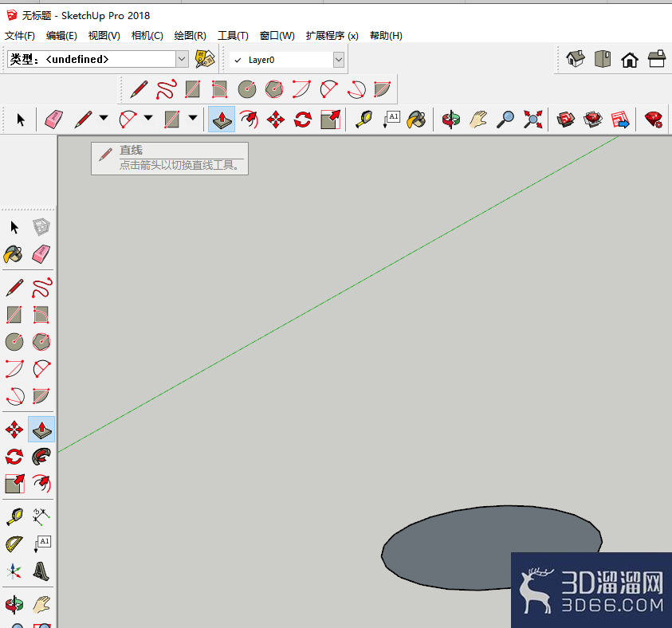The image size is (672, 628).
Task: Select the arrow Select tool in main toolbar
Action: tap(21, 120)
